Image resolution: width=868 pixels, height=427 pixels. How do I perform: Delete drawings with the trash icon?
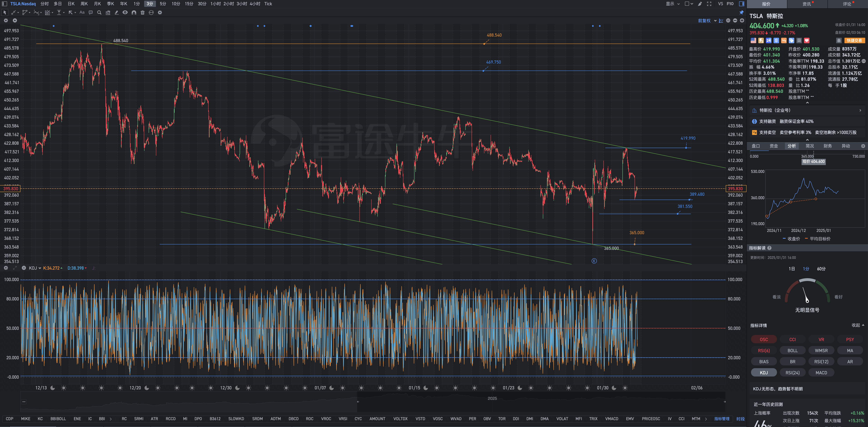coord(143,12)
